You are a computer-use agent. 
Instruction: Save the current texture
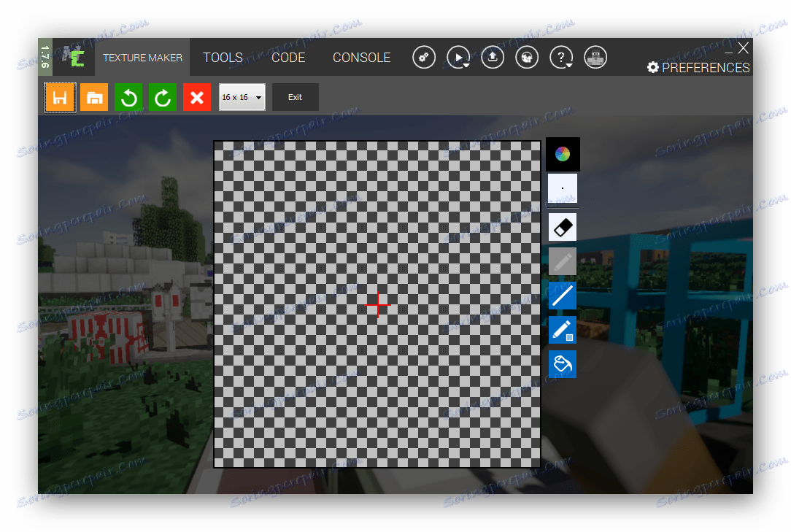[60, 97]
